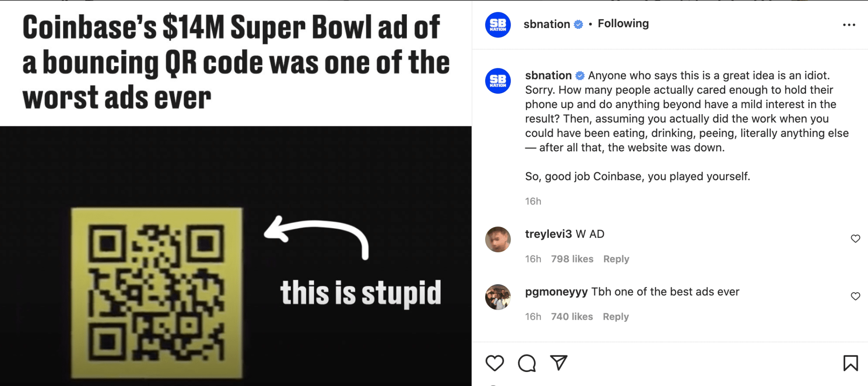Like pgmoneyyy's comment with heart
The height and width of the screenshot is (386, 868).
pos(855,296)
